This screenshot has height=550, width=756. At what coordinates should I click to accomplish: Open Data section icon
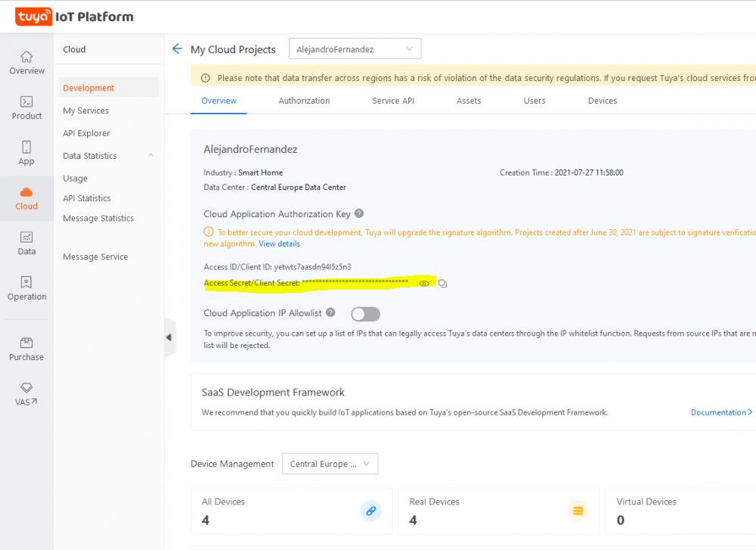(26, 237)
